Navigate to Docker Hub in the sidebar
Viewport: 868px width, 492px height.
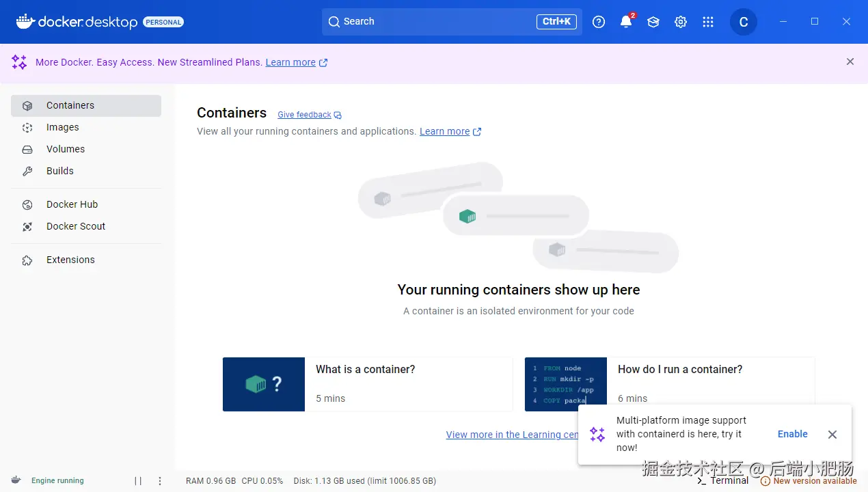click(86, 205)
